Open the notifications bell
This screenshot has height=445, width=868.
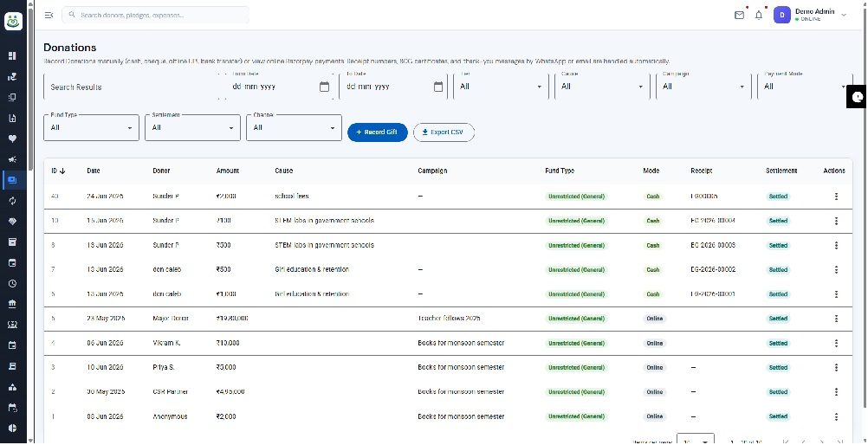point(759,15)
